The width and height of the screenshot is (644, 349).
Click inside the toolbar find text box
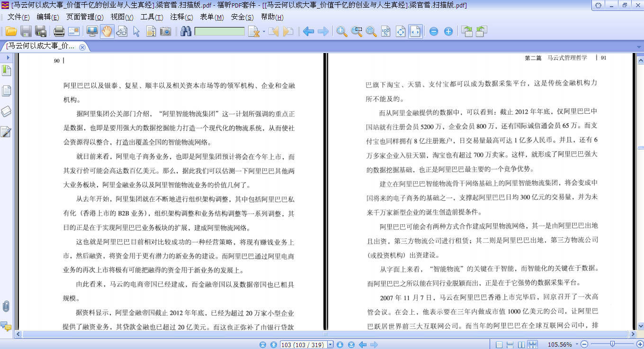tap(219, 31)
